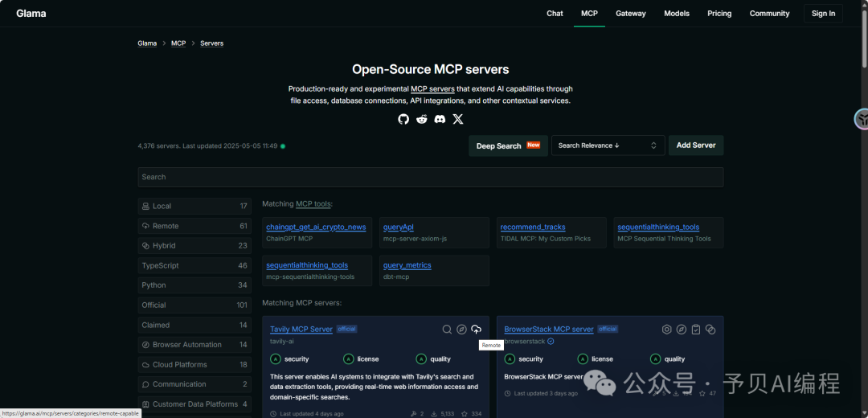
Task: Filter by TypeScript category
Action: click(x=194, y=266)
